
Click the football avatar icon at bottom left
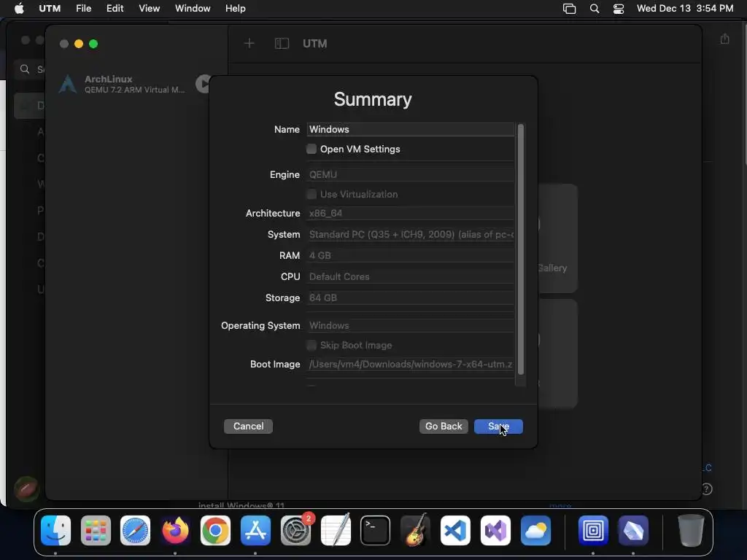pos(27,489)
